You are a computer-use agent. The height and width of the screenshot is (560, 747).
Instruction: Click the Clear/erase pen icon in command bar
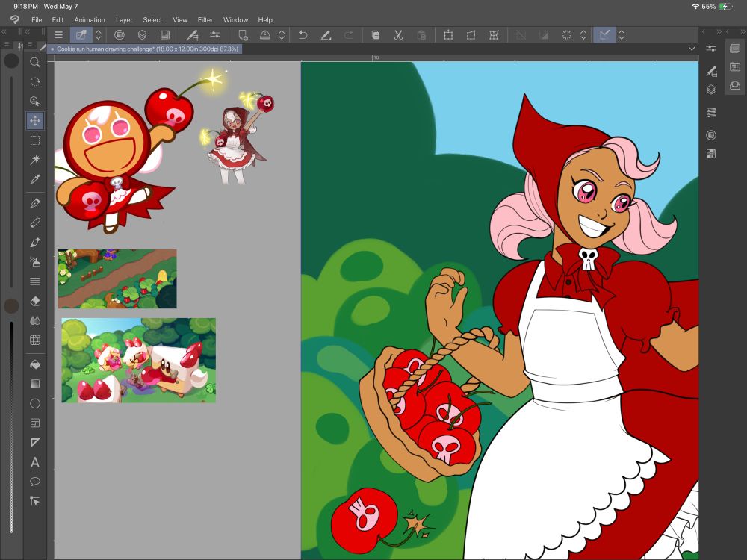click(326, 35)
